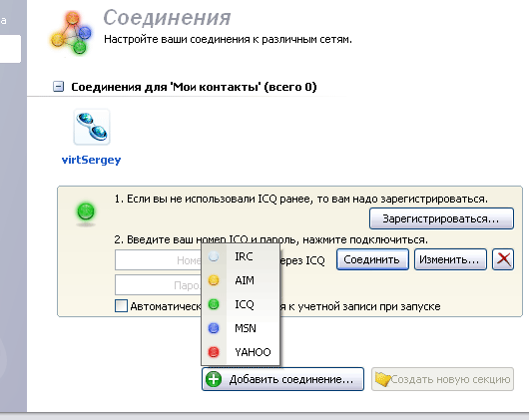
Task: Choose YAHOO from the popup menu
Action: (x=241, y=352)
